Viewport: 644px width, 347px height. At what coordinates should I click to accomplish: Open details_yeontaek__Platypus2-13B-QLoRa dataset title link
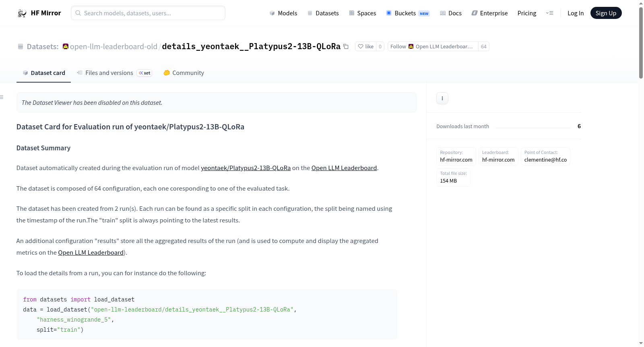pyautogui.click(x=251, y=46)
